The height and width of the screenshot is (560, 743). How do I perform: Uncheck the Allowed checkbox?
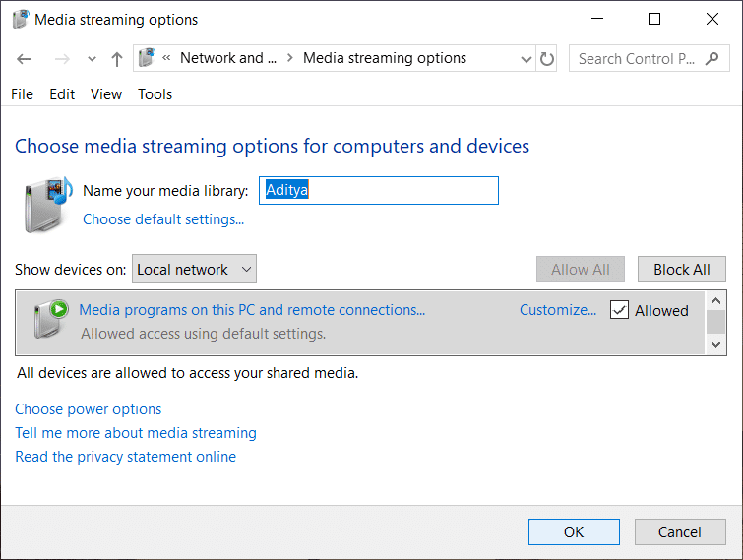[619, 310]
